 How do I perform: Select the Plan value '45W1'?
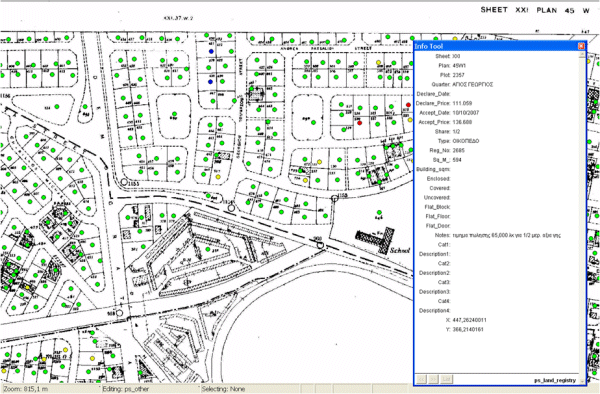click(x=459, y=65)
